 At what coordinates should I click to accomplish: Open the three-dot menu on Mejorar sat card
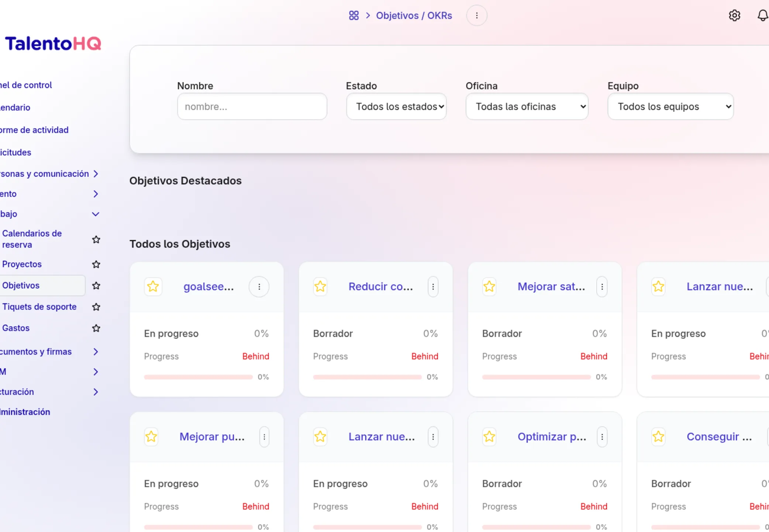[x=602, y=287]
